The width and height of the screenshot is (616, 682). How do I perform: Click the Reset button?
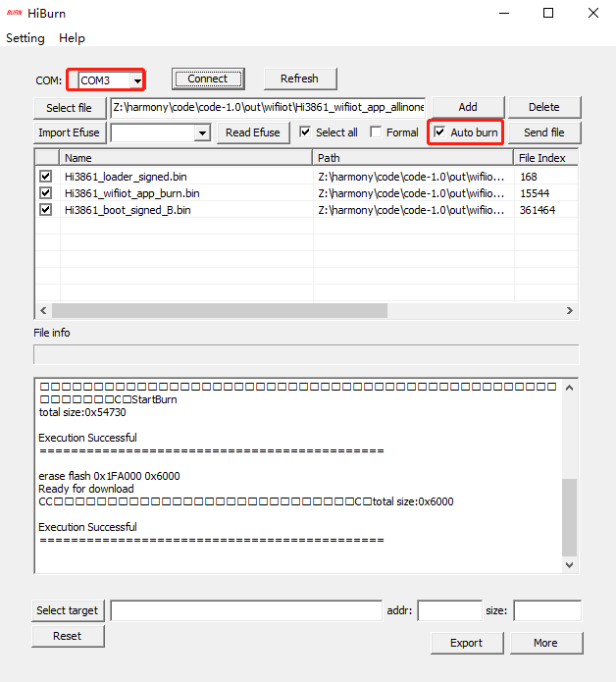68,636
